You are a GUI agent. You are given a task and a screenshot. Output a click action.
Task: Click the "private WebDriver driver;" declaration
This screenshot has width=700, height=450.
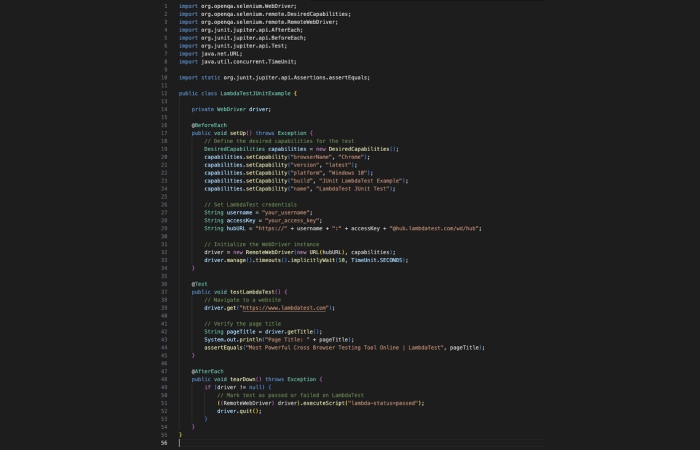pos(231,109)
